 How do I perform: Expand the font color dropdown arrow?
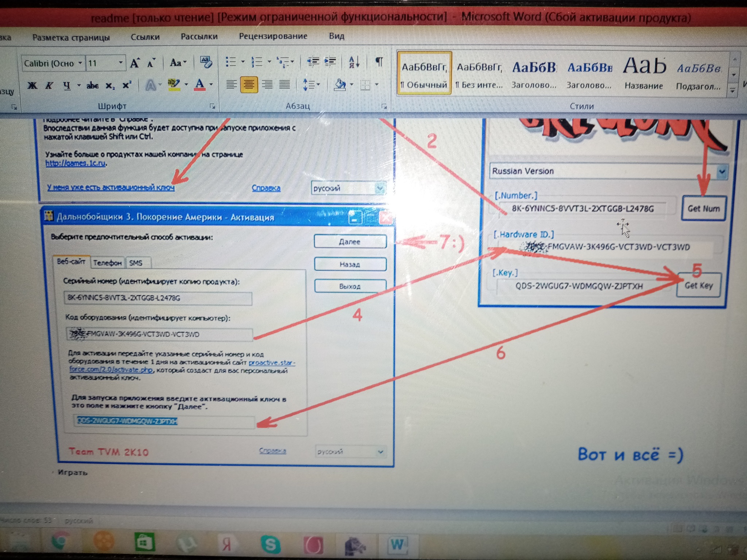click(211, 85)
